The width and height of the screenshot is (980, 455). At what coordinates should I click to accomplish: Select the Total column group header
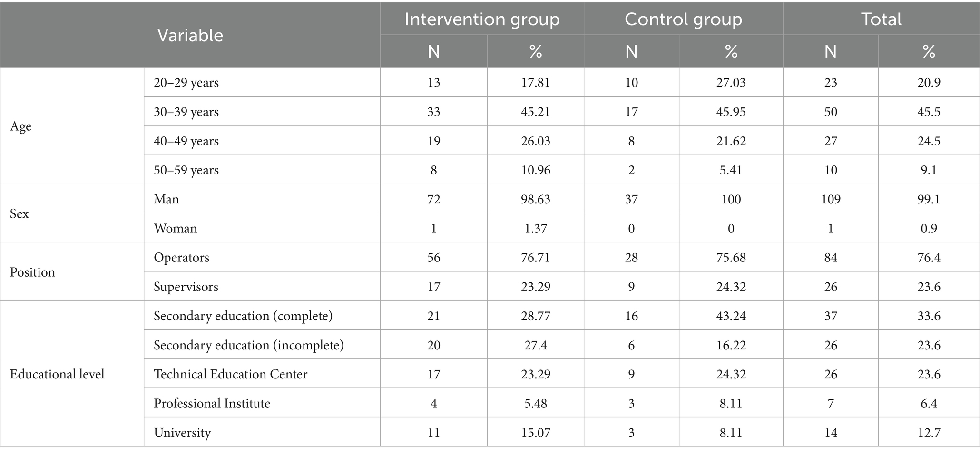coord(881,19)
